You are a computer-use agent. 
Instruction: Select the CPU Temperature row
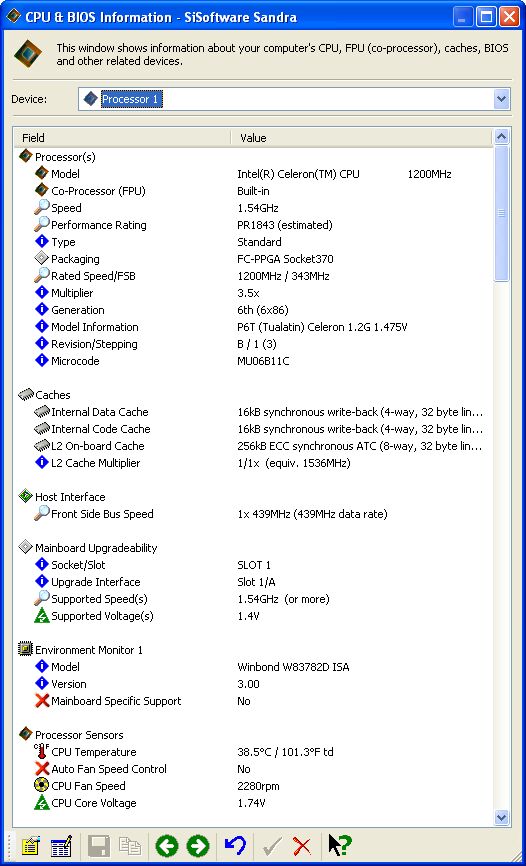click(x=253, y=752)
